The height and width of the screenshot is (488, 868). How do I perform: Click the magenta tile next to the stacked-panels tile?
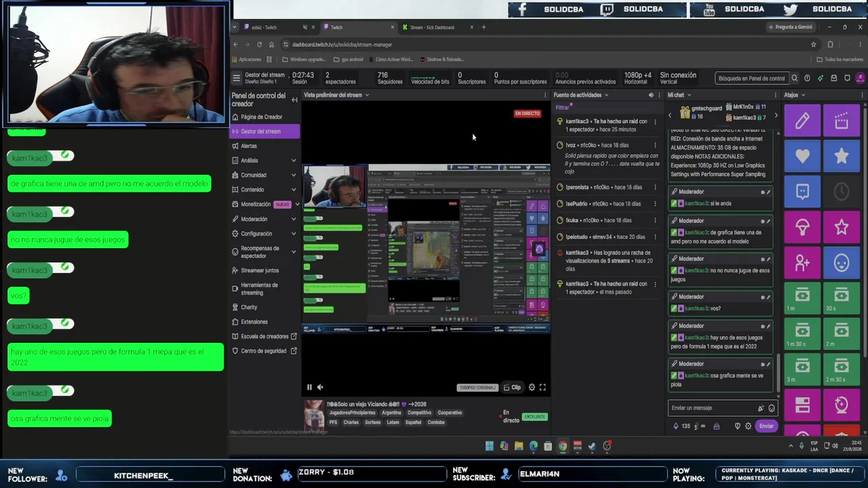(842, 405)
